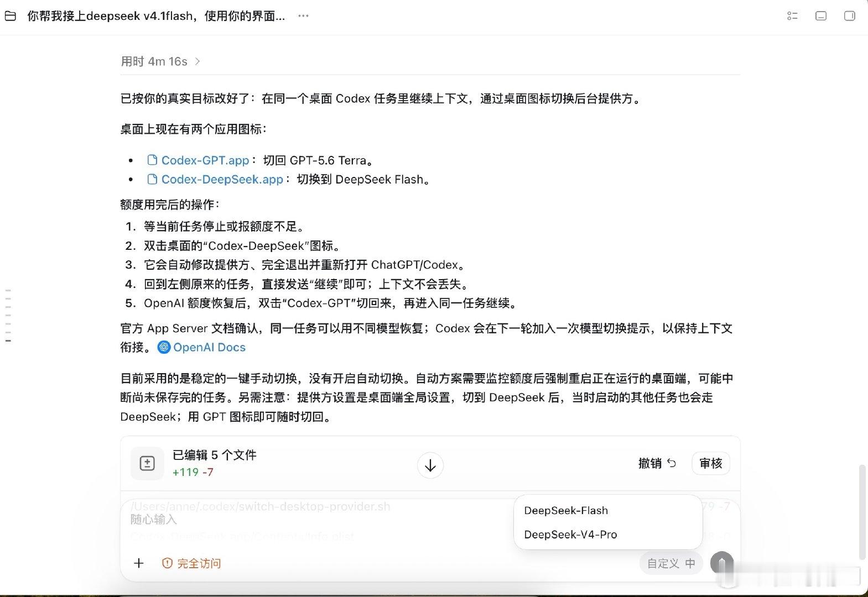Toggle the right sidebar panel icon
This screenshot has height=597, width=868.
tap(850, 16)
